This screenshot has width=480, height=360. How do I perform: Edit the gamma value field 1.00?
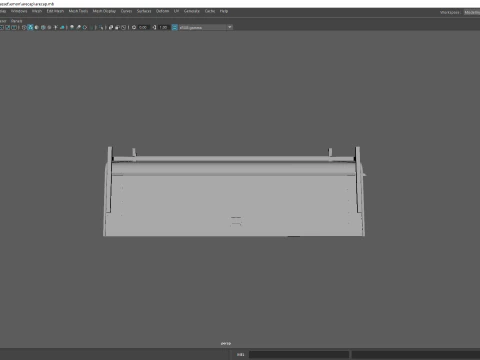click(x=163, y=27)
